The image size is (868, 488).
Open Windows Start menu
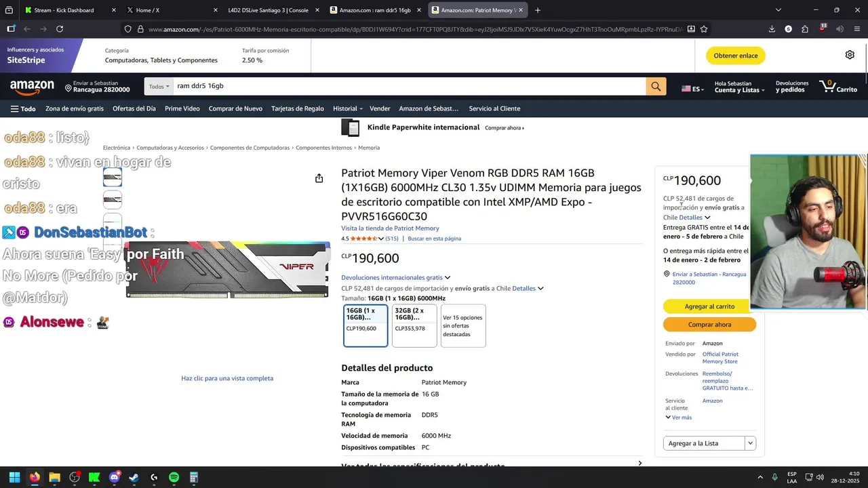(x=14, y=477)
